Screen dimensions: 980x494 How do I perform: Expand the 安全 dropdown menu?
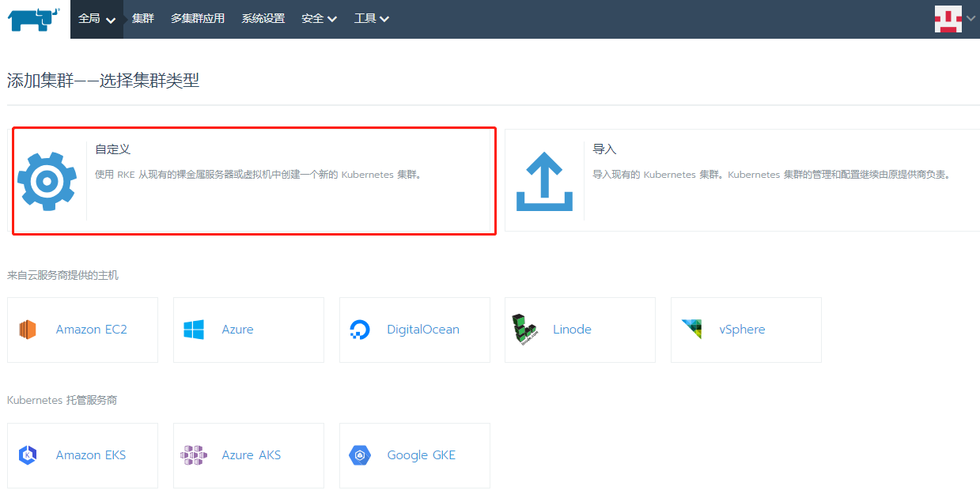pyautogui.click(x=319, y=19)
